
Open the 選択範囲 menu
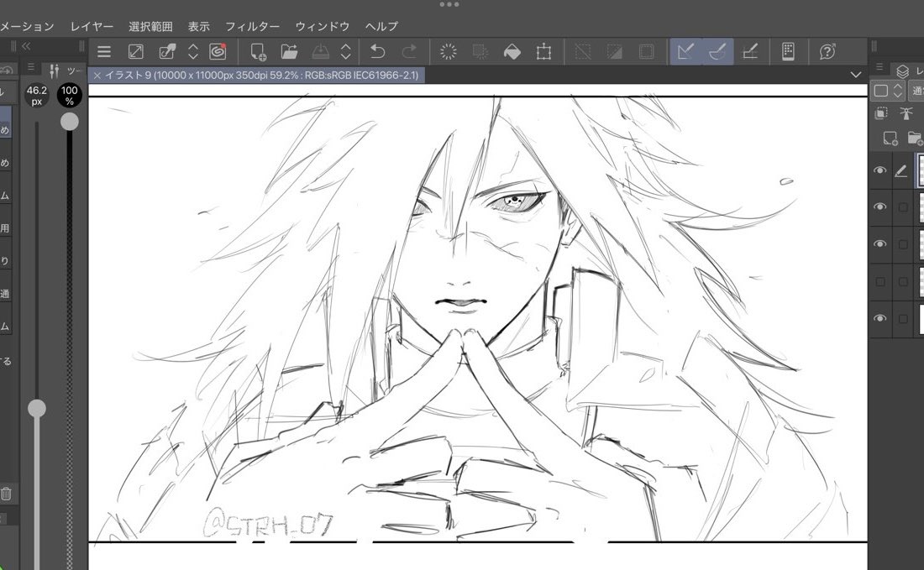(150, 27)
